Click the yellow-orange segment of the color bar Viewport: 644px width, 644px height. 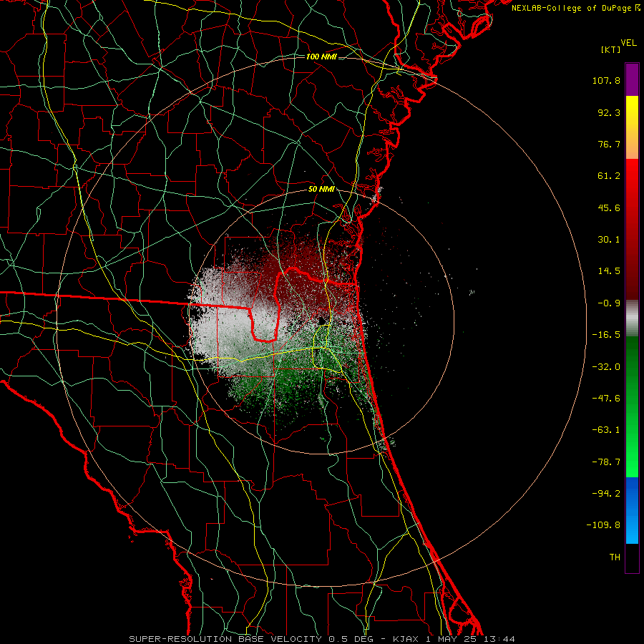pos(632,127)
